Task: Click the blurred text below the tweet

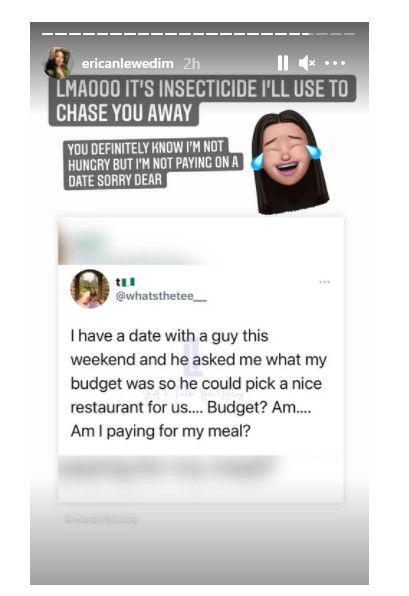Action: coord(167,470)
